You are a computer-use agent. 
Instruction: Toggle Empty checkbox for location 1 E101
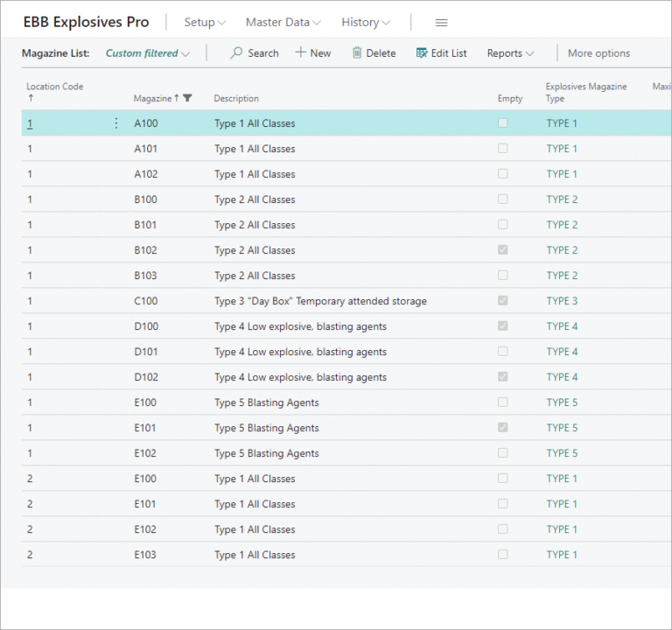coord(503,427)
